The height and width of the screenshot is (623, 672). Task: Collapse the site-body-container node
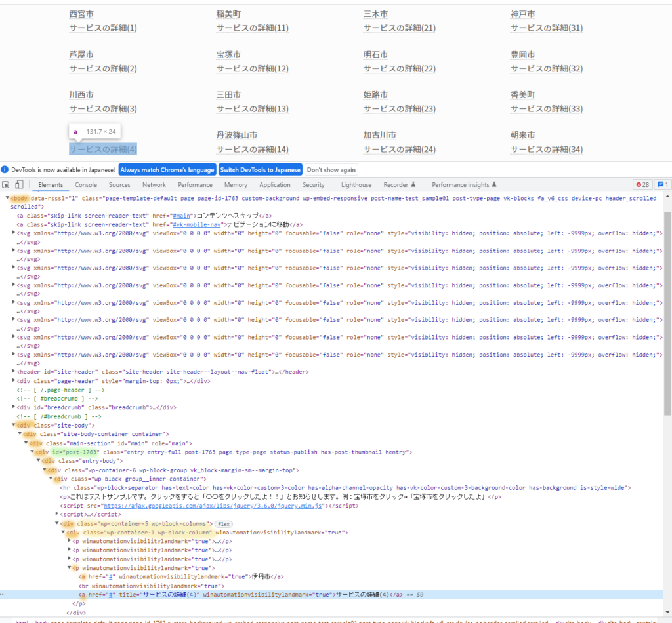[20, 433]
